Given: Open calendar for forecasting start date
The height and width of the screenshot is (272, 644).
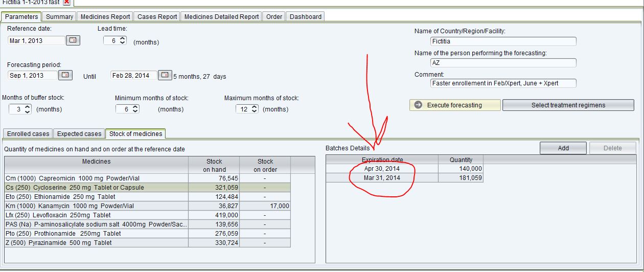Looking at the screenshot, I should 65,75.
